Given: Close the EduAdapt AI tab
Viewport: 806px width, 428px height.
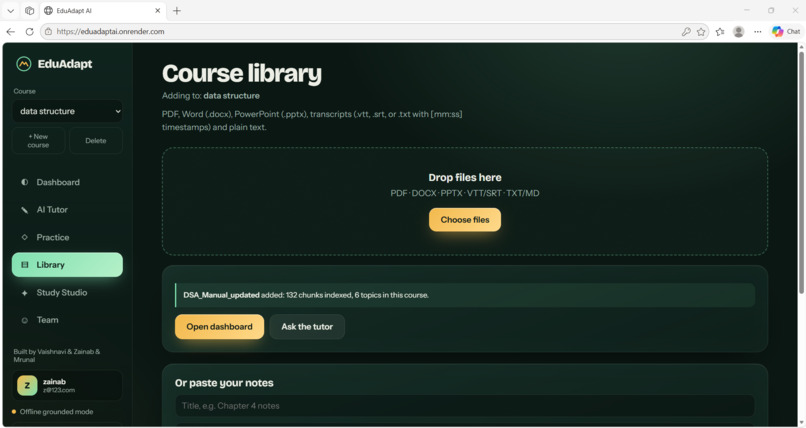Looking at the screenshot, I should [158, 11].
